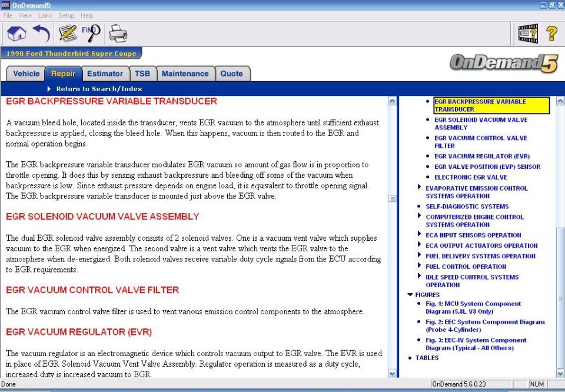
Task: Open the Find magnifier tool
Action: 91,33
